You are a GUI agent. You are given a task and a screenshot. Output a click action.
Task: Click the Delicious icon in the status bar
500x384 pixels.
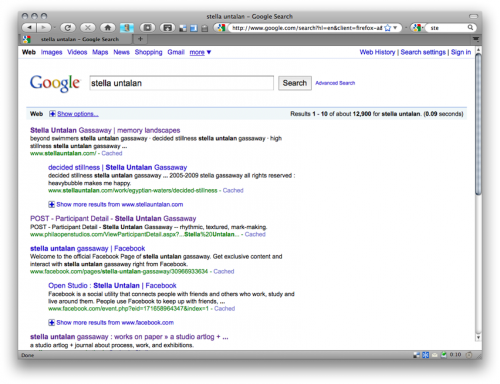tap(417, 355)
